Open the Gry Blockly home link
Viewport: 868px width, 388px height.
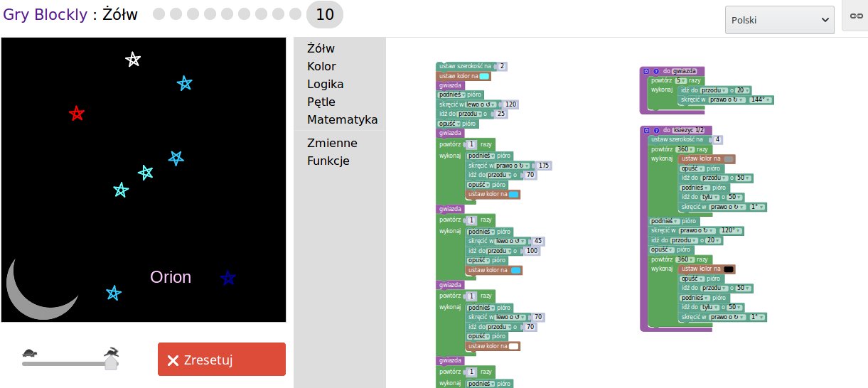(x=45, y=14)
